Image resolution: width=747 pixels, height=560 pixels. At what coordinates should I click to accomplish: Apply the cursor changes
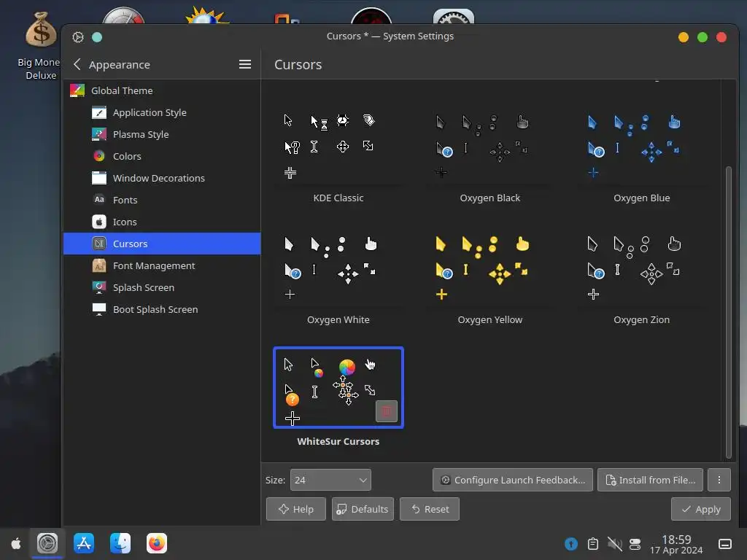701,509
